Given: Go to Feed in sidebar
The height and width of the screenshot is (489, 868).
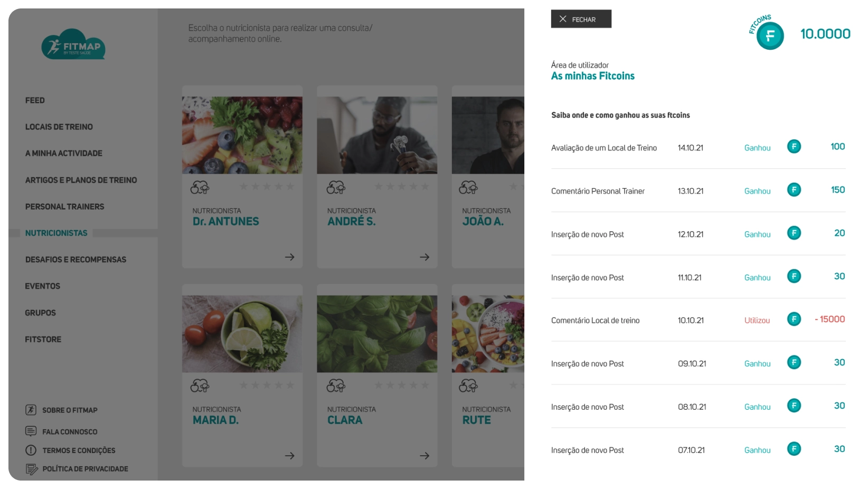Looking at the screenshot, I should 35,100.
